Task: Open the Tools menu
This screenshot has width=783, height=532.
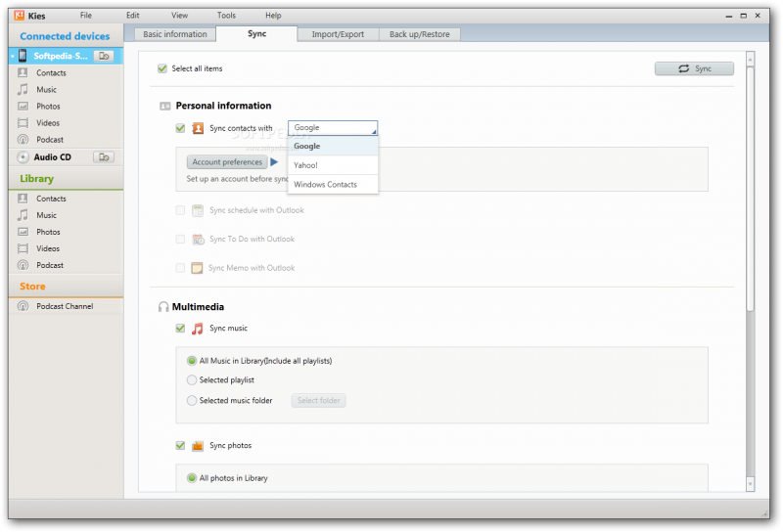Action: [x=226, y=16]
